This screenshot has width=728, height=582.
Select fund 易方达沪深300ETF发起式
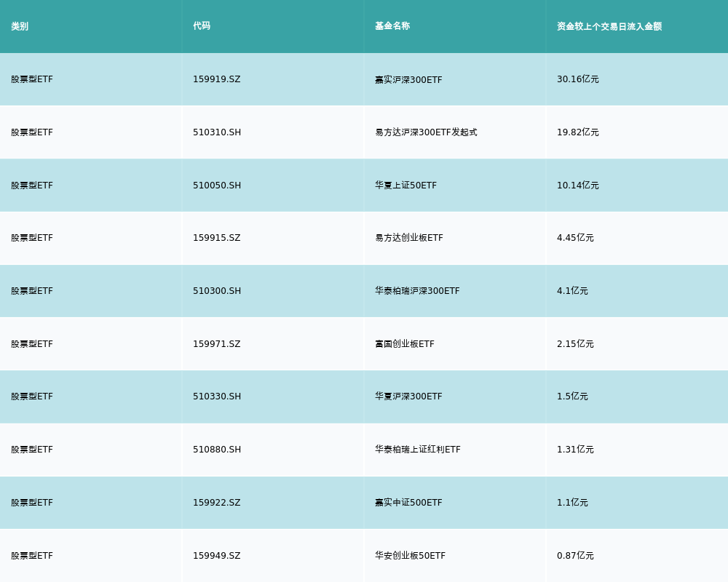(426, 132)
